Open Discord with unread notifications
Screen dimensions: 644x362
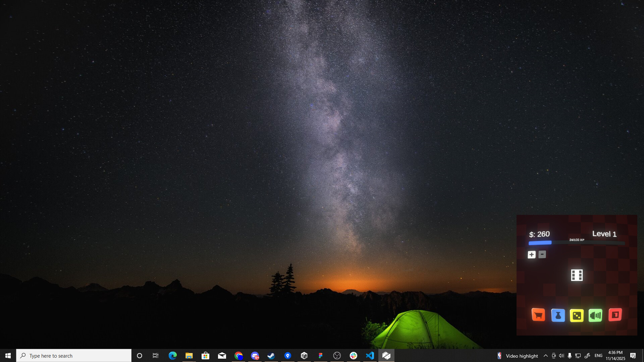255,356
